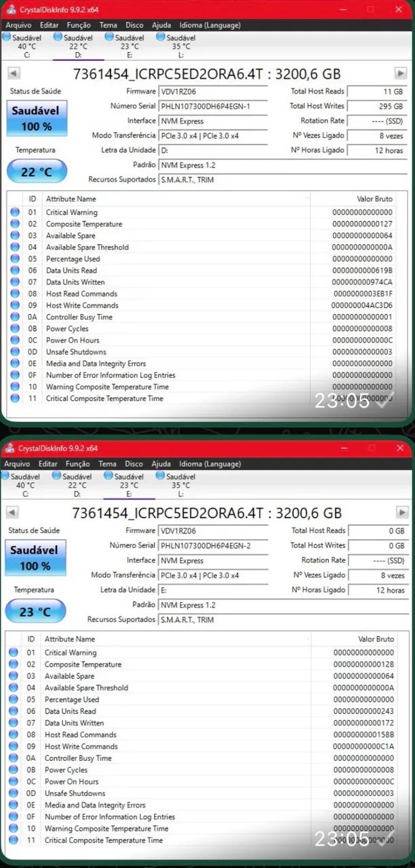Click the status icon of Data Units Read row, bottom window

[x=14, y=711]
